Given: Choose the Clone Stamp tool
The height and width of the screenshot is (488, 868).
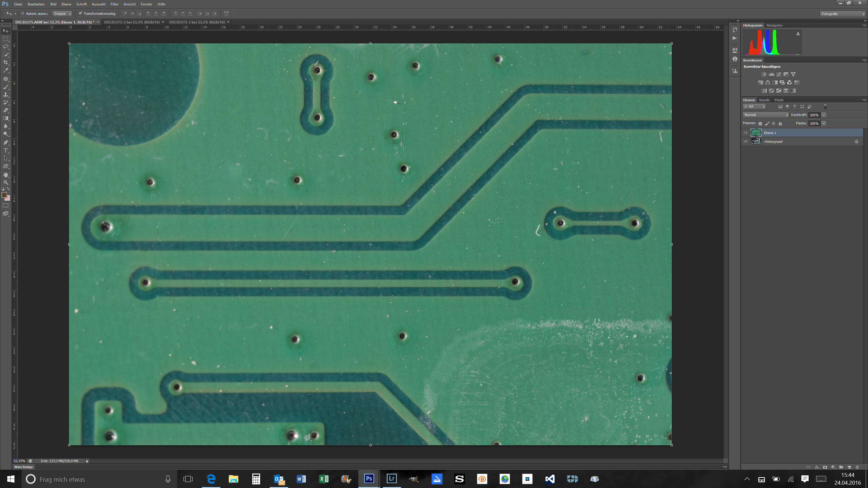Looking at the screenshot, I should [6, 95].
